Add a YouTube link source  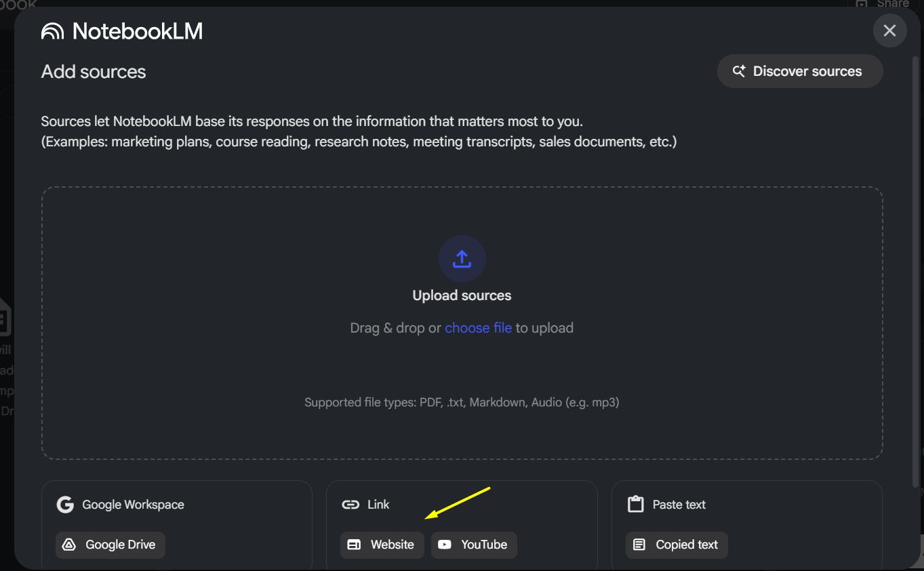(474, 545)
